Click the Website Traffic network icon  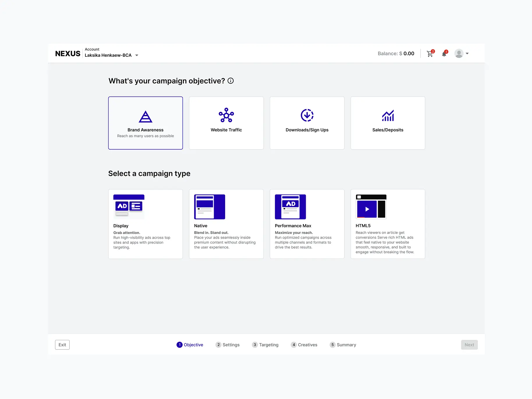pos(226,115)
